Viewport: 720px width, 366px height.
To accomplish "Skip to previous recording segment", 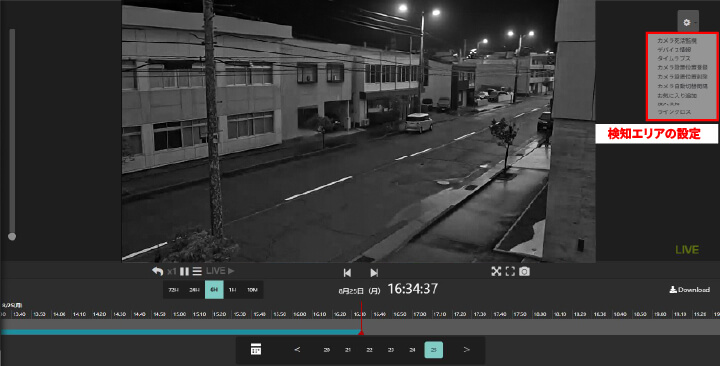I will tap(347, 273).
